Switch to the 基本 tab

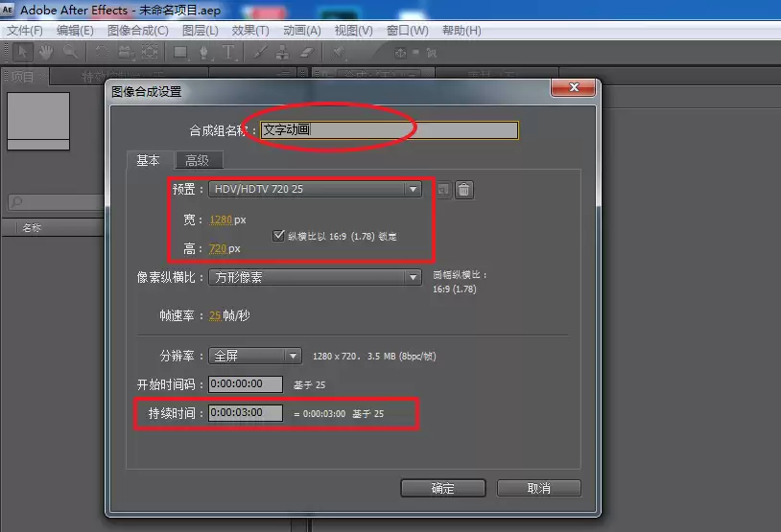tap(149, 160)
